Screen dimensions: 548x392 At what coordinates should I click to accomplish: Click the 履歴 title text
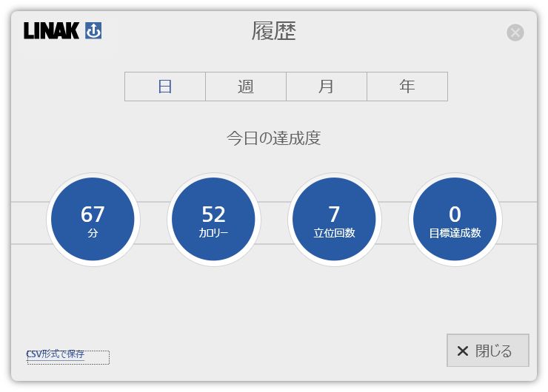tap(274, 31)
